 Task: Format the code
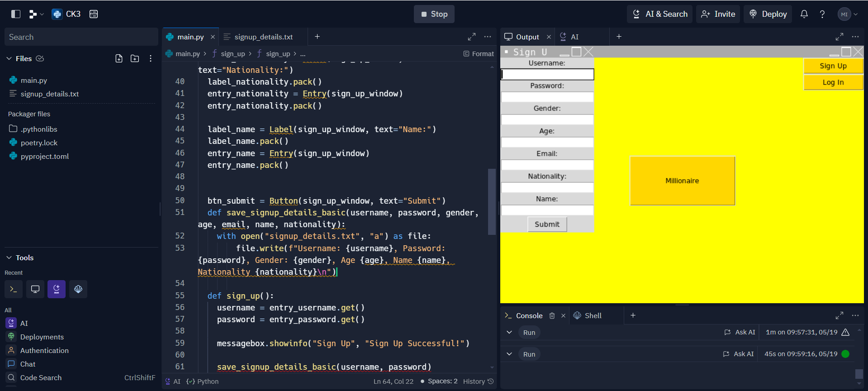479,53
